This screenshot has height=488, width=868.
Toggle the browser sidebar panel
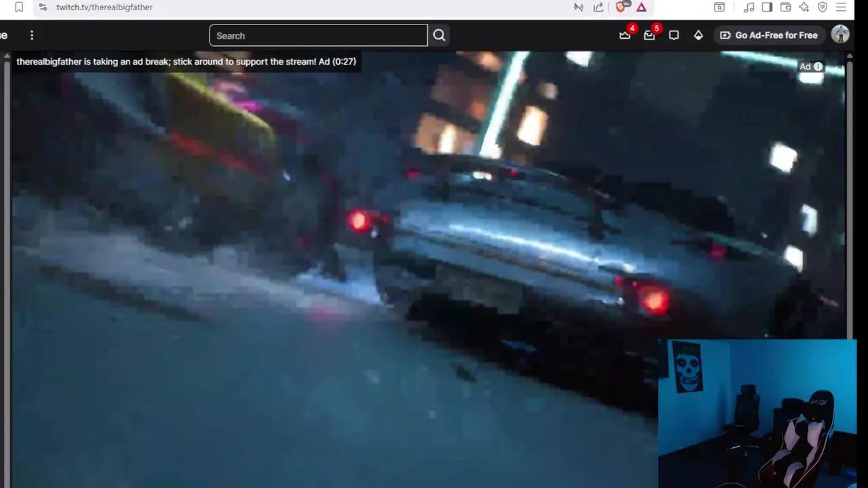767,7
